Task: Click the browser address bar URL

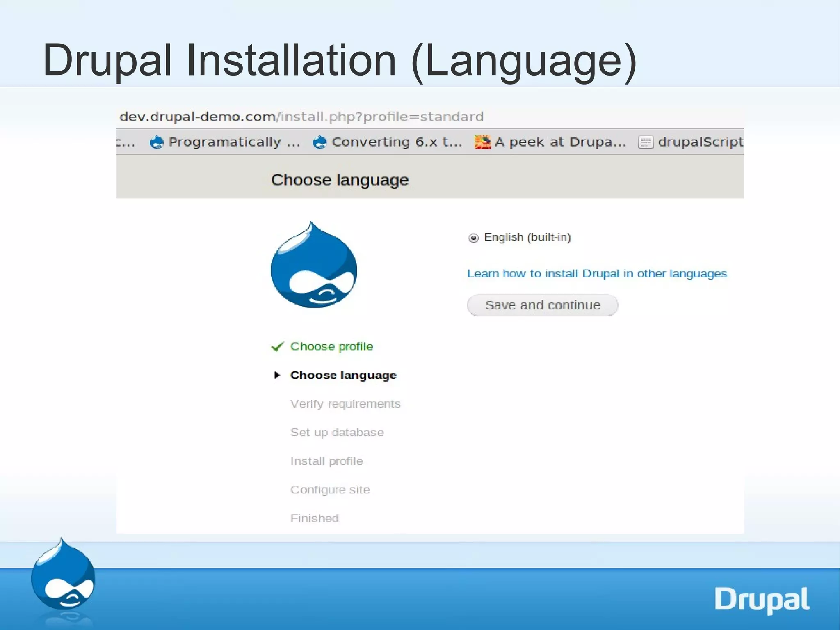Action: click(301, 117)
